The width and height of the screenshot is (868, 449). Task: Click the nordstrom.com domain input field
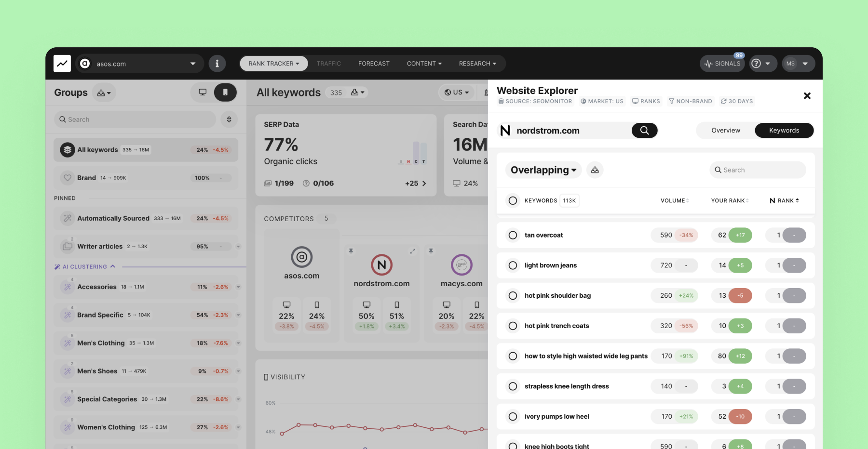564,131
